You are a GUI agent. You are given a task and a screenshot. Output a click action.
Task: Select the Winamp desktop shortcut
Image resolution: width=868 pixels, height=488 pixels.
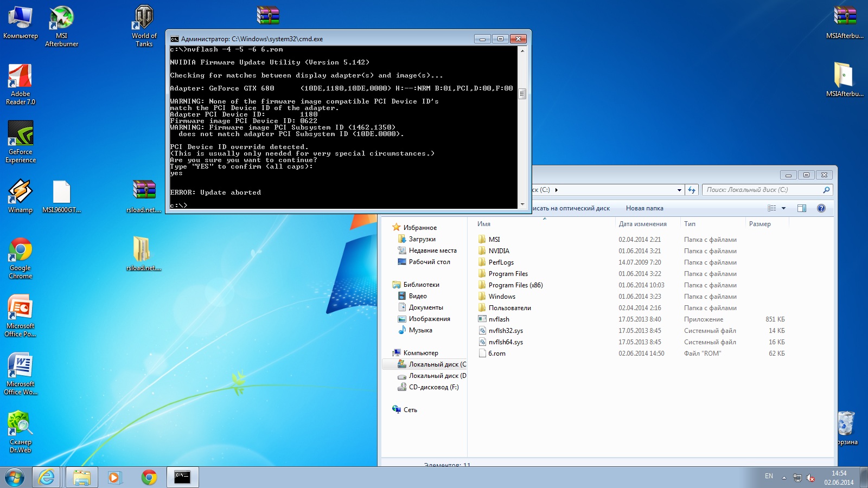(21, 196)
